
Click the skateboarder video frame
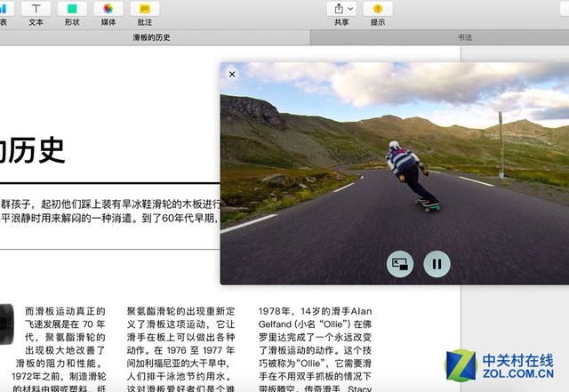[x=395, y=173]
